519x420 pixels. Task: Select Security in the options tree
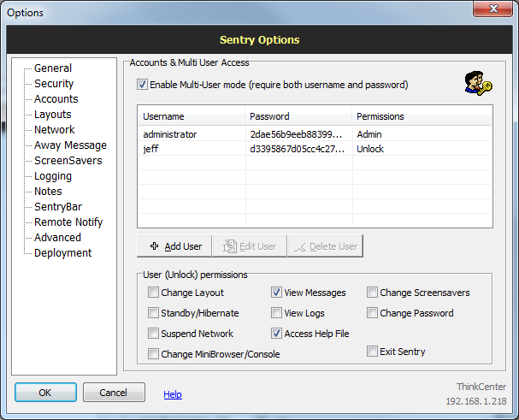pos(54,84)
